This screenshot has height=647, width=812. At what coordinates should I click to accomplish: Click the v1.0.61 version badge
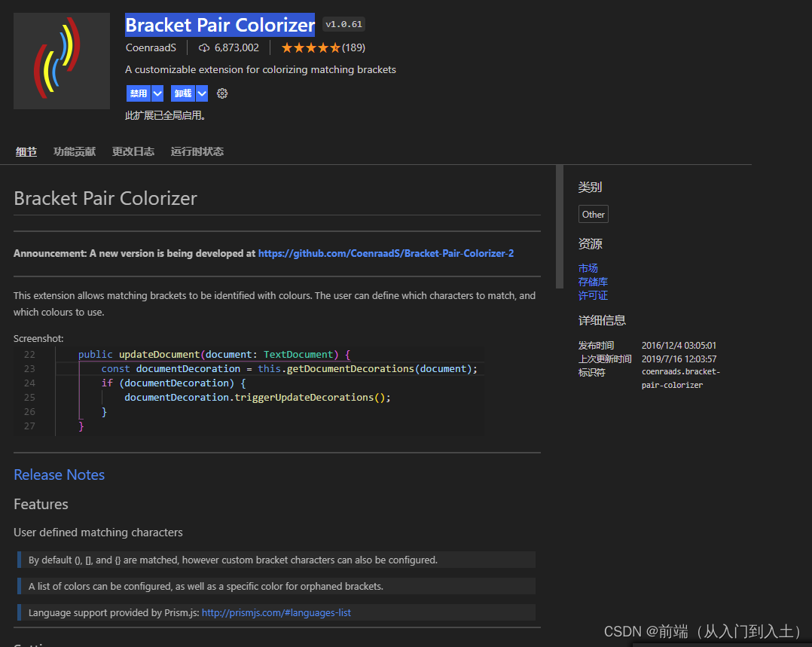[343, 24]
